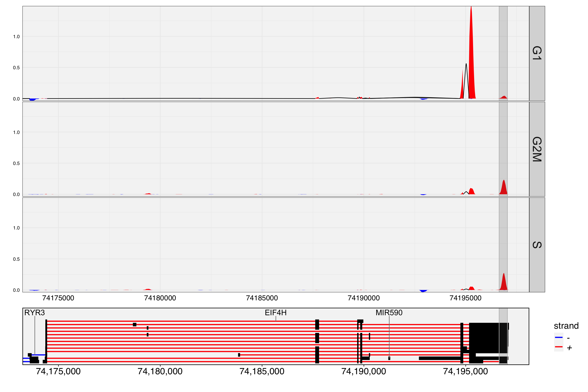Select the EIF4H gene label

pos(276,313)
